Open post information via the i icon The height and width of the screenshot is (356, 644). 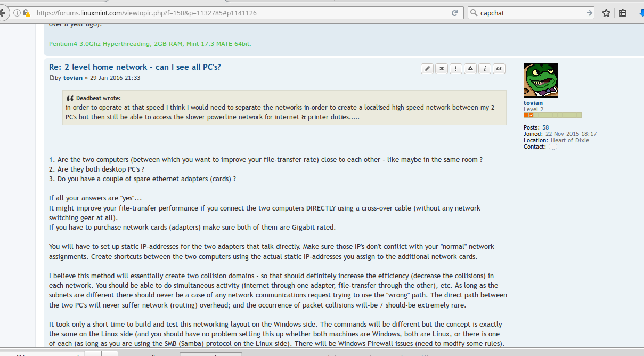click(485, 69)
